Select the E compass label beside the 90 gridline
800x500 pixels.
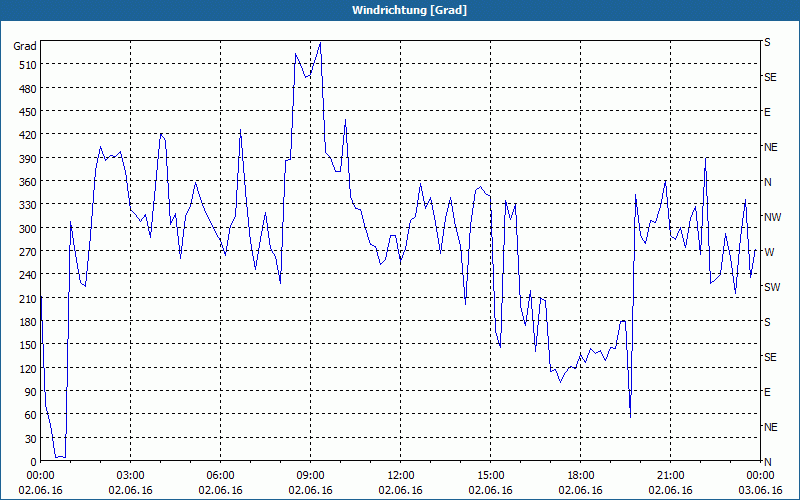pyautogui.click(x=767, y=392)
